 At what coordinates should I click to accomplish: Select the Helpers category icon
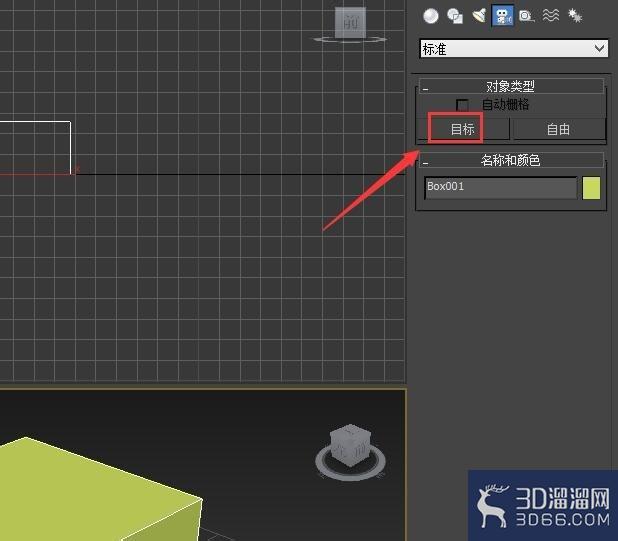click(x=526, y=16)
